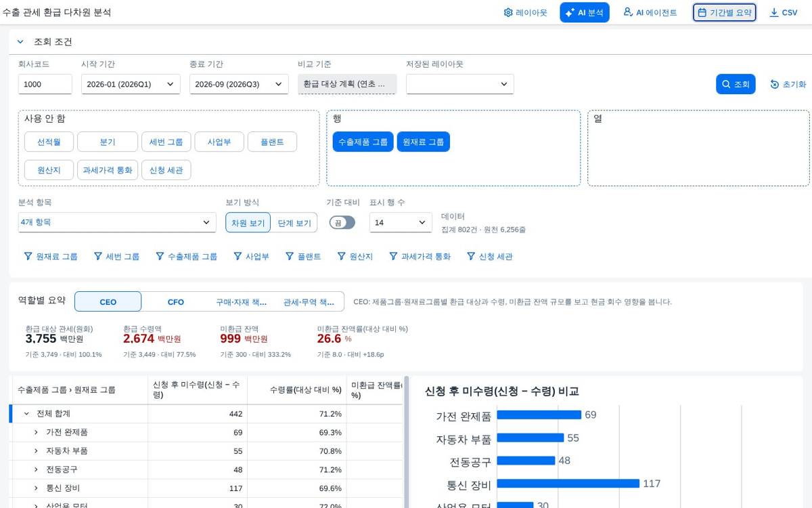The width and height of the screenshot is (812, 508).
Task: Select the read-only 비교 기준 field
Action: point(347,84)
